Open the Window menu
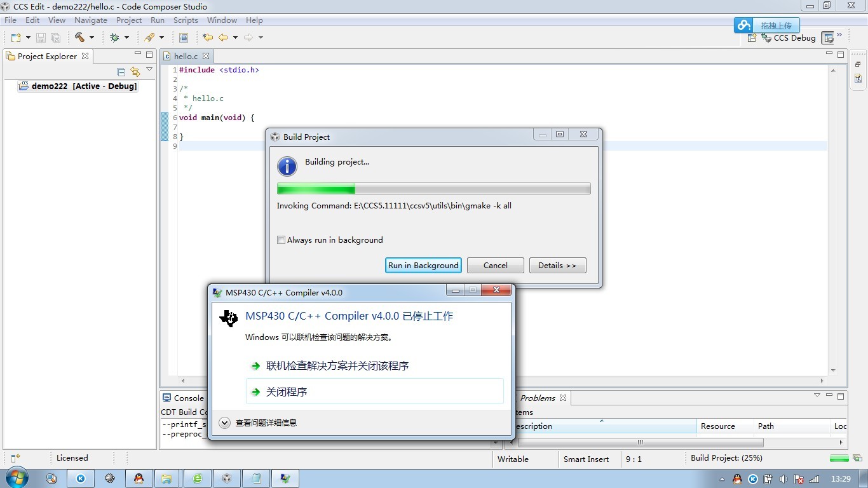This screenshot has height=488, width=868. pyautogui.click(x=222, y=20)
